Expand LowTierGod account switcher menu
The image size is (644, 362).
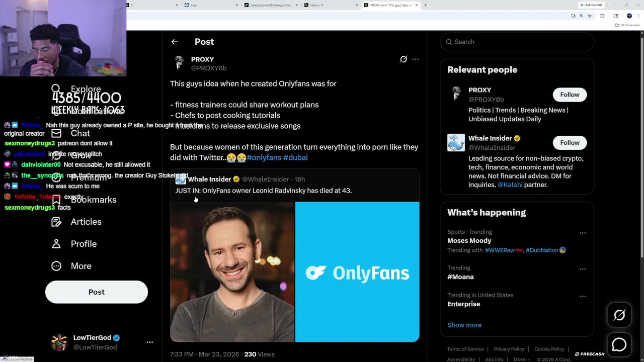tap(149, 342)
